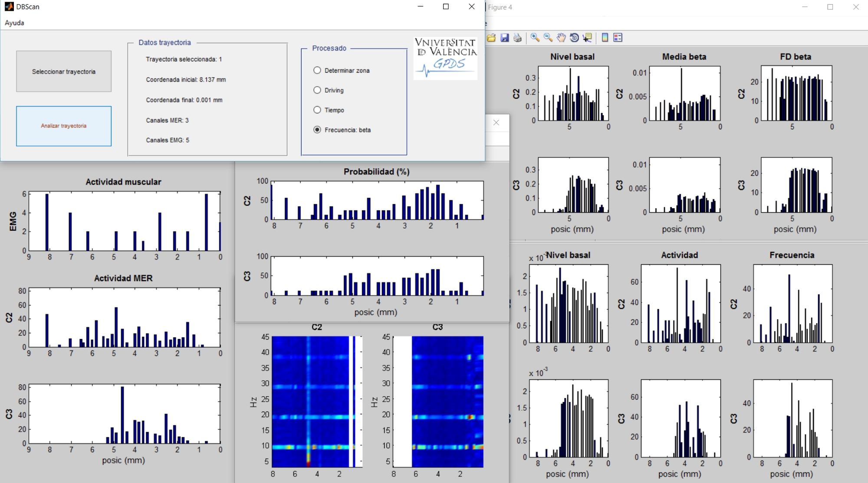
Task: Click the Print Figure icon
Action: [x=517, y=38]
